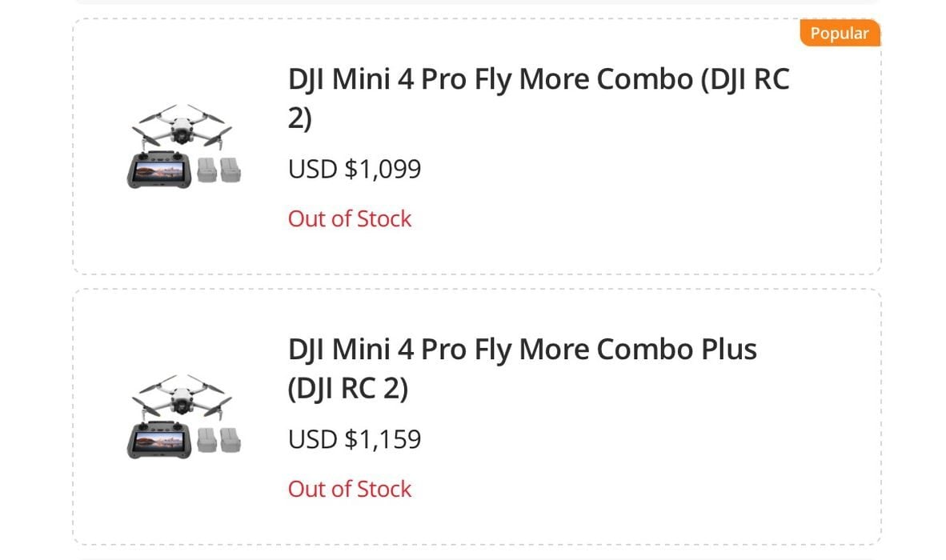Click the controller's display screen in first product image
946x560 pixels.
(159, 170)
